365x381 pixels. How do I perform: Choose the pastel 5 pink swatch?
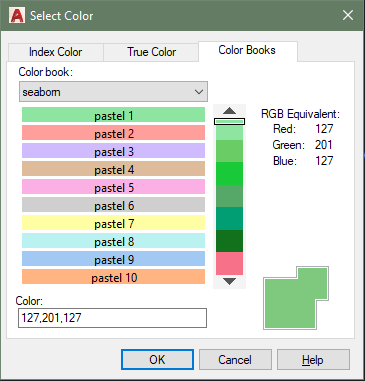[x=113, y=187]
